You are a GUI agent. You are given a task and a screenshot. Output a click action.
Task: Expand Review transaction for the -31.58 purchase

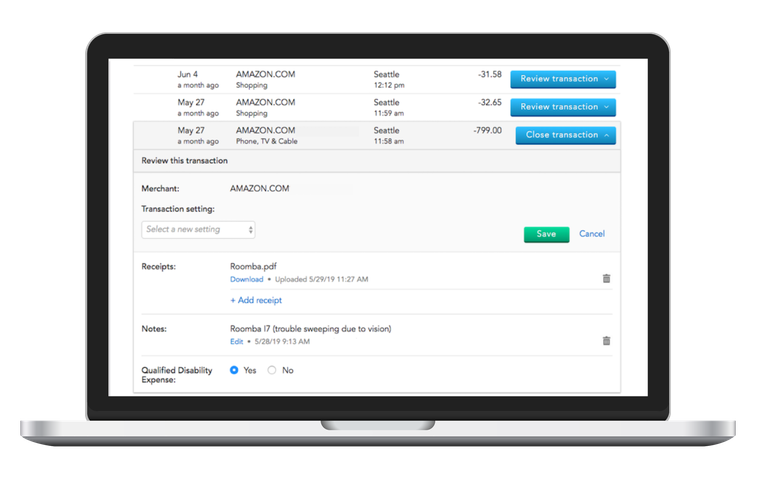562,78
